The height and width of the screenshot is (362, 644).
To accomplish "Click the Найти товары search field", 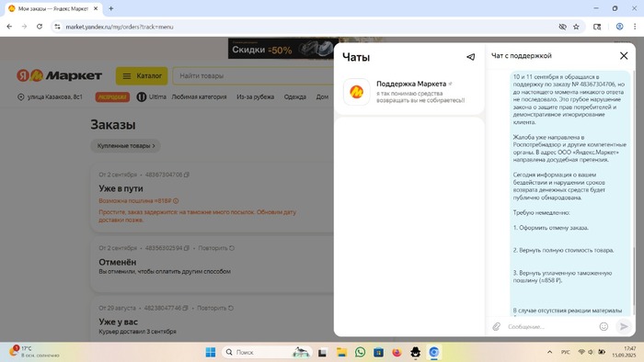I will [254, 76].
